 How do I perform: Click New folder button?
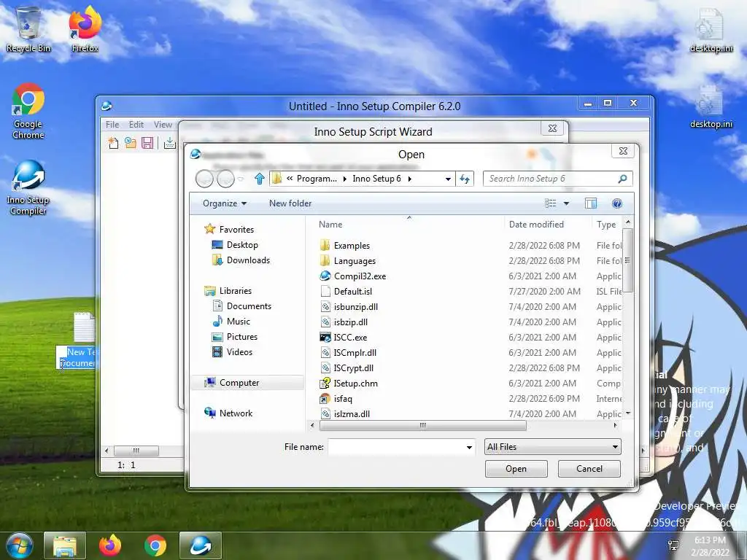click(x=290, y=203)
